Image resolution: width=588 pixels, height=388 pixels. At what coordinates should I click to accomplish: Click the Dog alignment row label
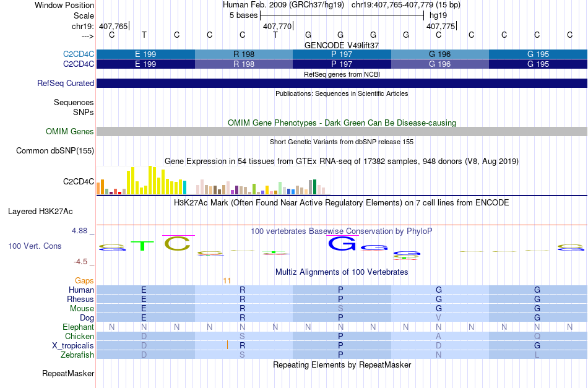tap(87, 318)
